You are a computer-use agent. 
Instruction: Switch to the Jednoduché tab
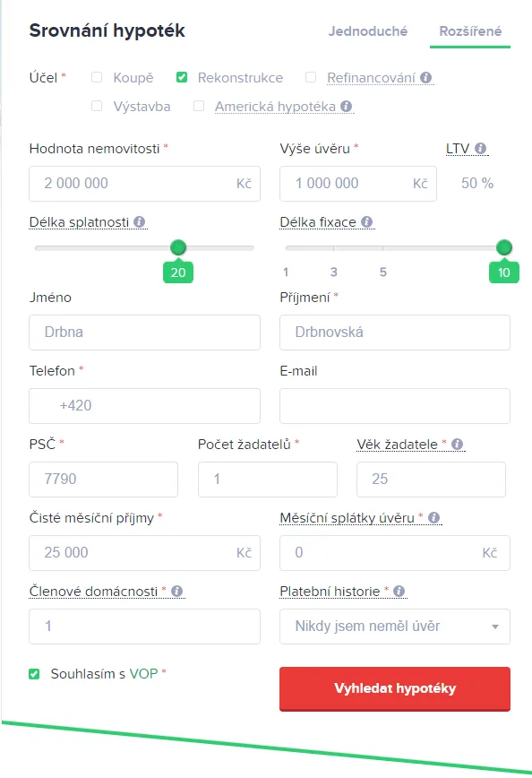point(368,31)
